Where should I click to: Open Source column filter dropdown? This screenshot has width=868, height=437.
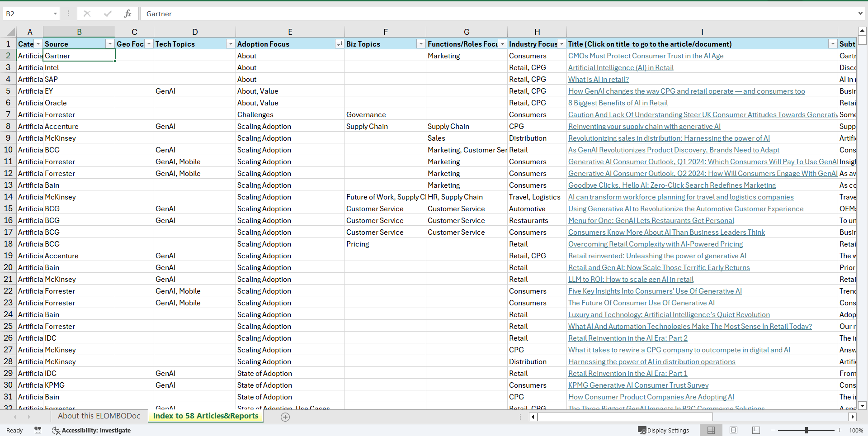pos(110,44)
